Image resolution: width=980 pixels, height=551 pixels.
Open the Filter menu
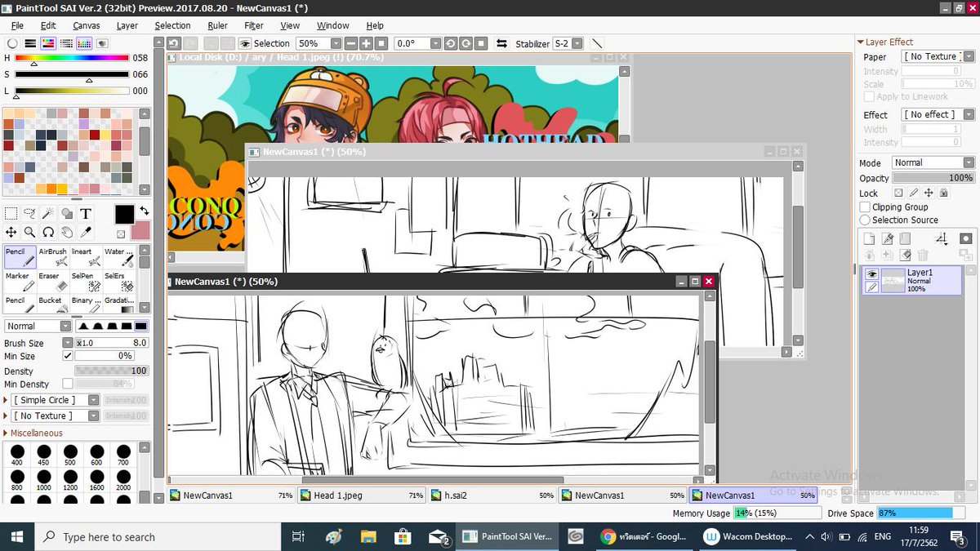coord(254,25)
